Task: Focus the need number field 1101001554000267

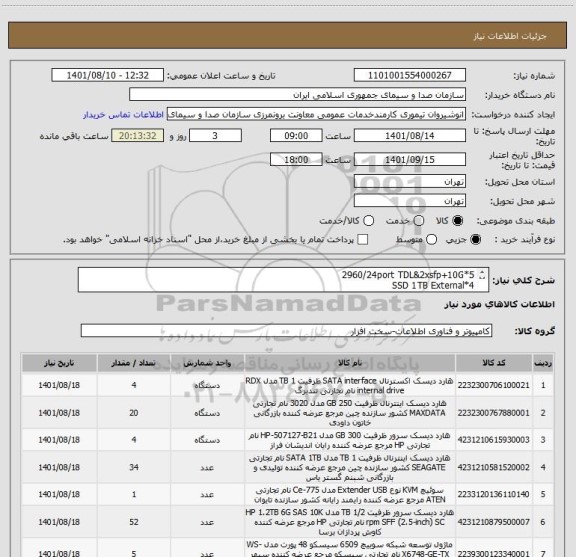Action: click(410, 75)
